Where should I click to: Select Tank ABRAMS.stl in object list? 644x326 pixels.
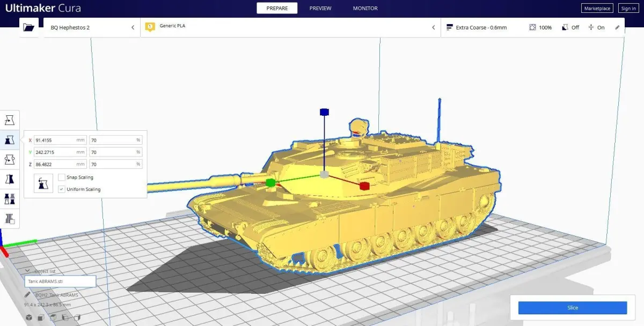(x=60, y=281)
